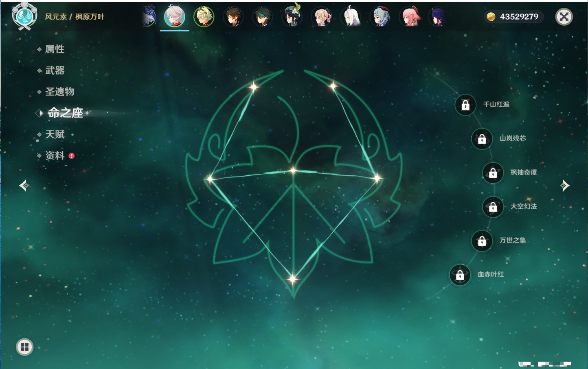Switch to the dark-green-haired Xiao avatar

pyautogui.click(x=263, y=17)
